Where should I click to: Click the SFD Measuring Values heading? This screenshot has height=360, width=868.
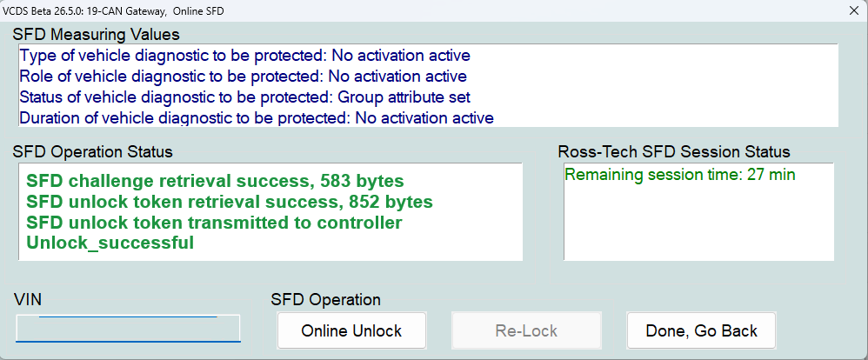point(97,34)
